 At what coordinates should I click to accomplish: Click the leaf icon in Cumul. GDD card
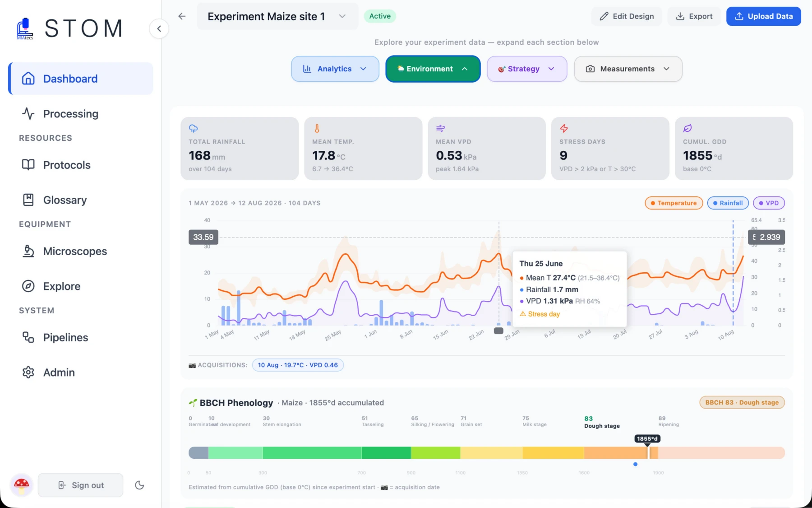tap(687, 128)
